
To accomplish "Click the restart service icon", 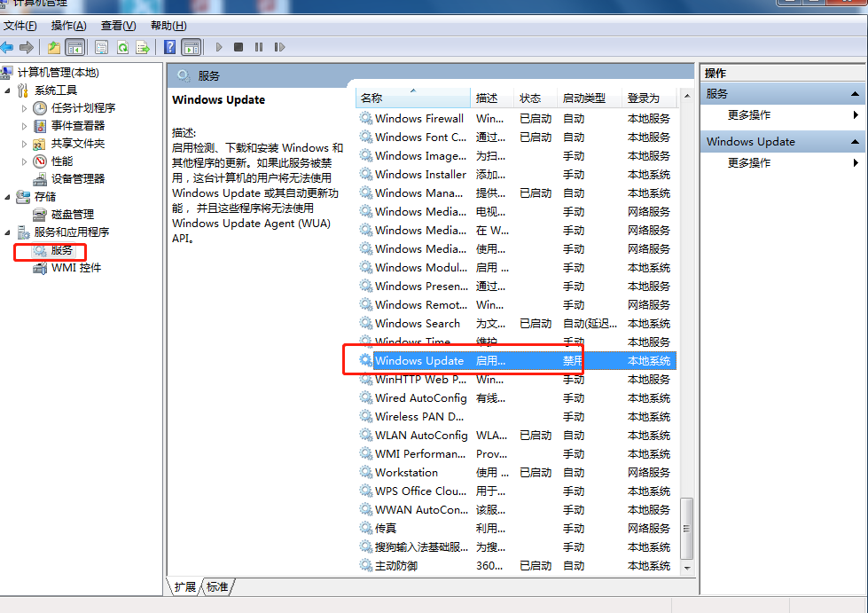I will click(279, 48).
